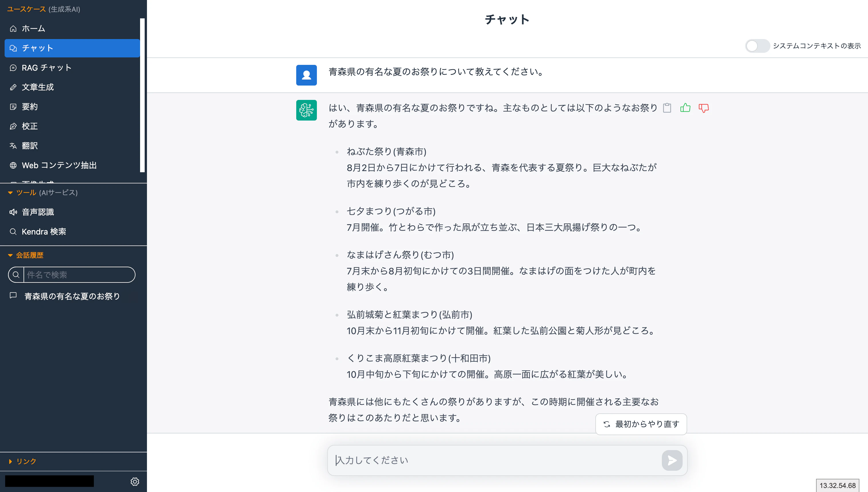
Task: Click the sidebar menu scrollbar
Action: point(142,95)
